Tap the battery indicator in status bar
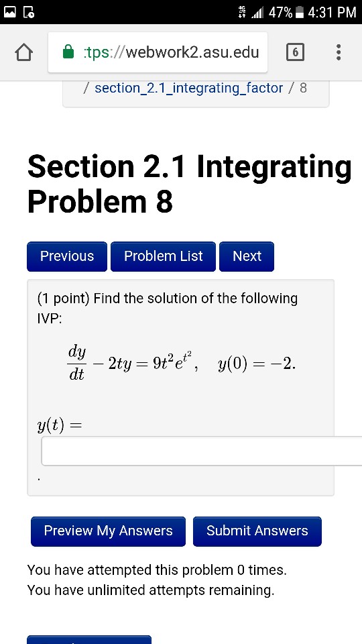Image resolution: width=362 pixels, height=644 pixels. [x=300, y=12]
